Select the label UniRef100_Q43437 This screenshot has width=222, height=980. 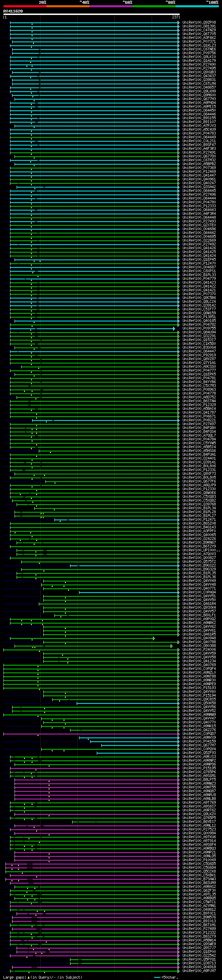[199, 76]
